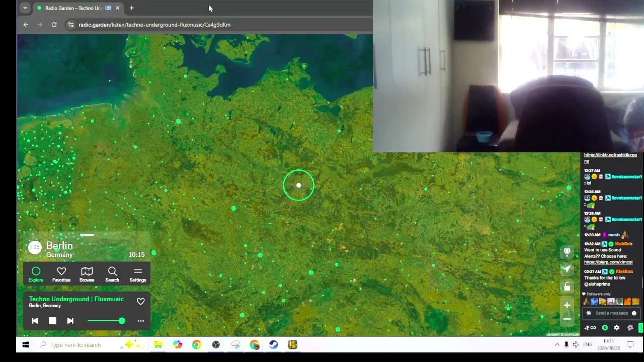Click the balloon ride icon on map

click(567, 251)
